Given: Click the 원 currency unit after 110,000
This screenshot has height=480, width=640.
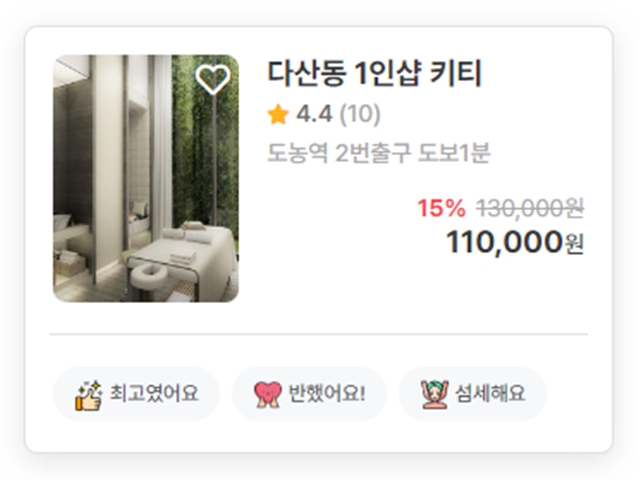Looking at the screenshot, I should pos(574,244).
